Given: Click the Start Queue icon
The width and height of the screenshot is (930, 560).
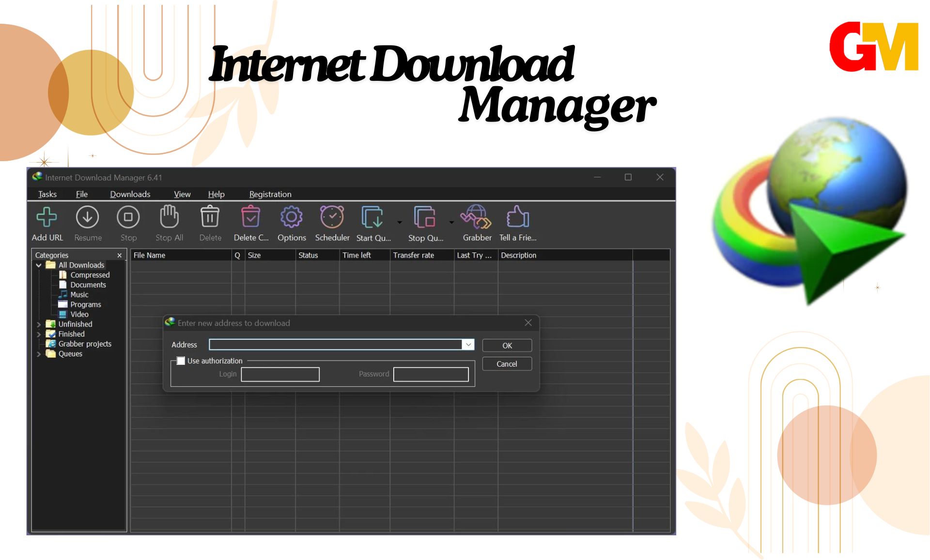Looking at the screenshot, I should 373,217.
